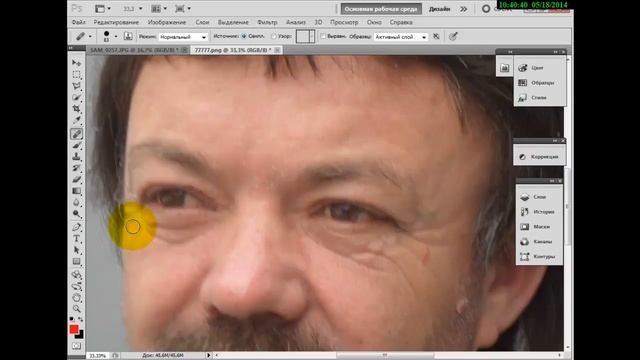Click the red foreground color swatch

pyautogui.click(x=74, y=329)
